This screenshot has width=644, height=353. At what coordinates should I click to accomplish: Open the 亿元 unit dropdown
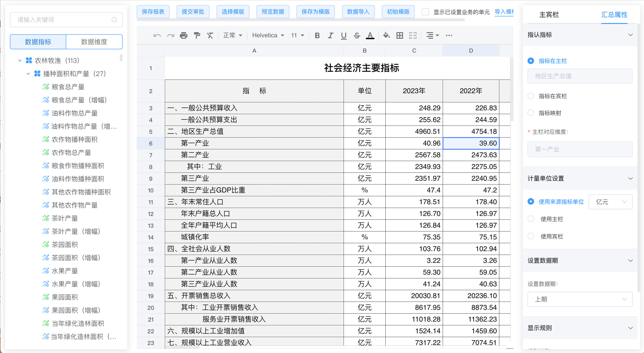[610, 202]
